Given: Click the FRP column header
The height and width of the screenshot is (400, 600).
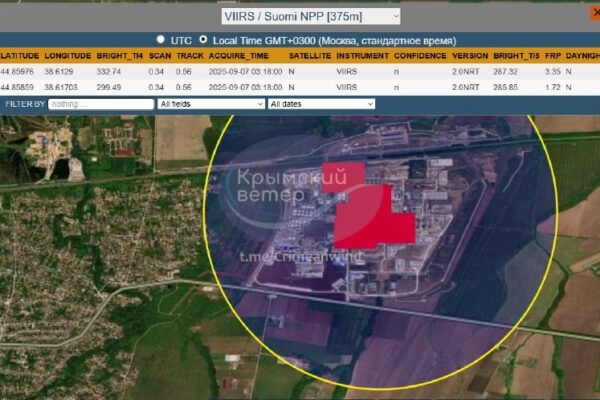Looking at the screenshot, I should click(x=553, y=56).
